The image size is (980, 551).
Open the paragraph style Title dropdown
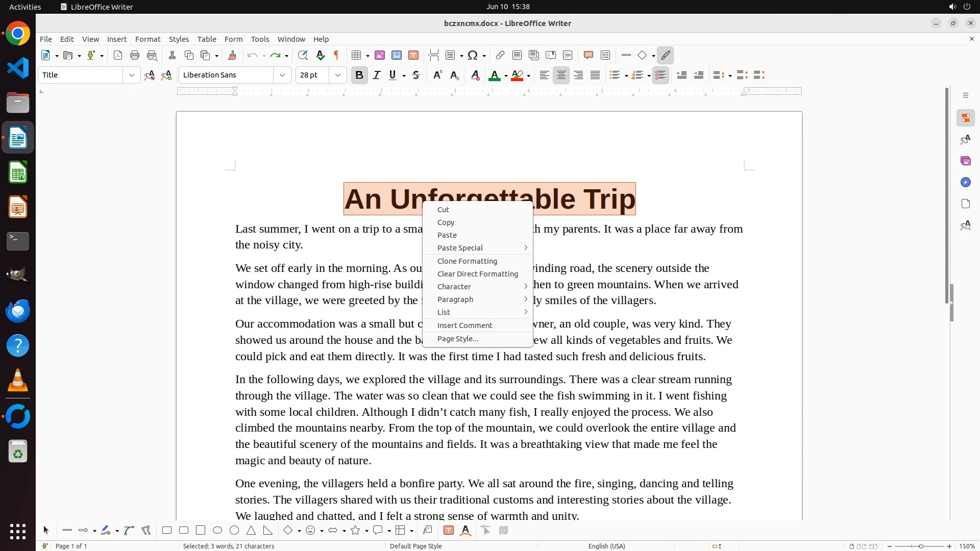[x=132, y=76]
